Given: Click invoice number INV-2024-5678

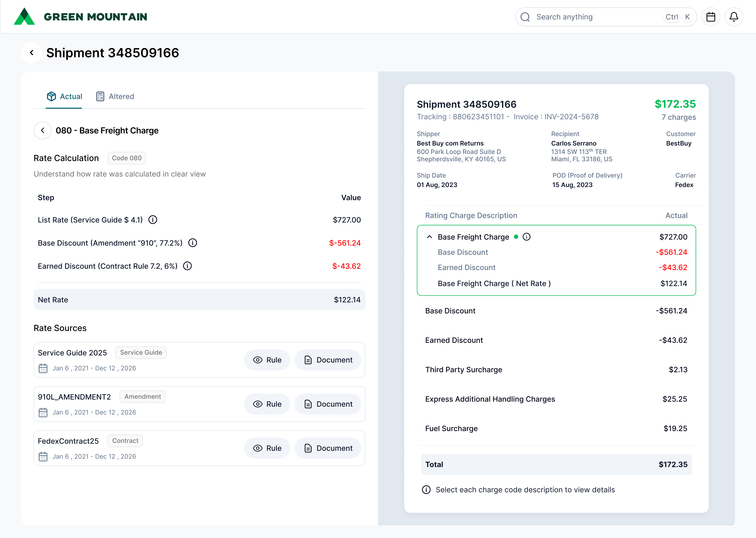Looking at the screenshot, I should point(572,117).
